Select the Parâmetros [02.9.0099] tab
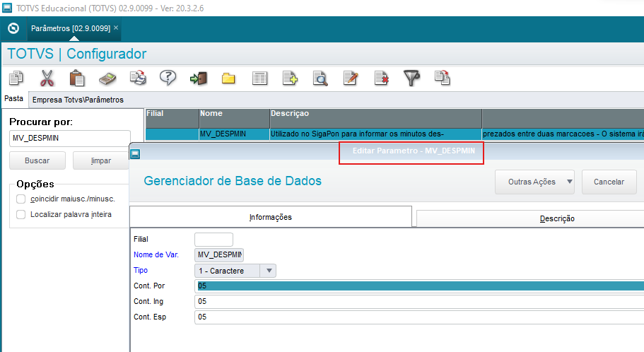 click(71, 28)
